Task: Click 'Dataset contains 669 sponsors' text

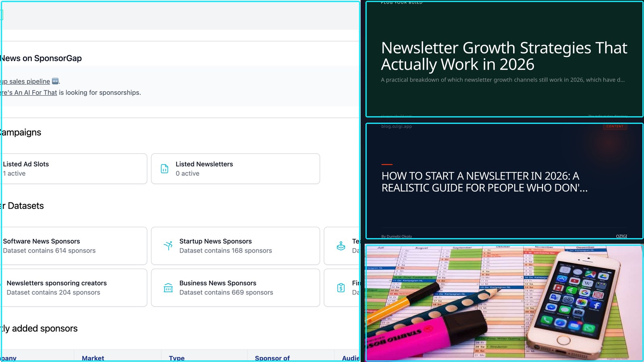Action: [x=226, y=292]
